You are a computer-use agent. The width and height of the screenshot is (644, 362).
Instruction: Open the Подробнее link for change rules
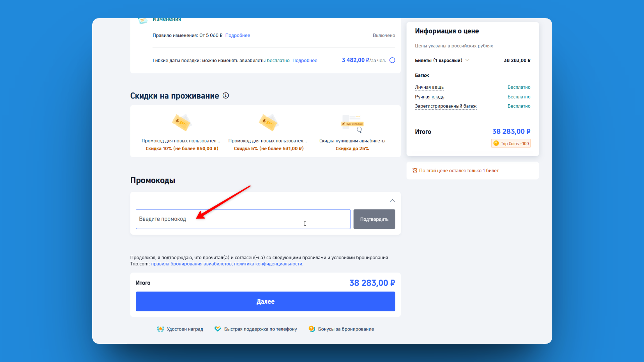237,35
